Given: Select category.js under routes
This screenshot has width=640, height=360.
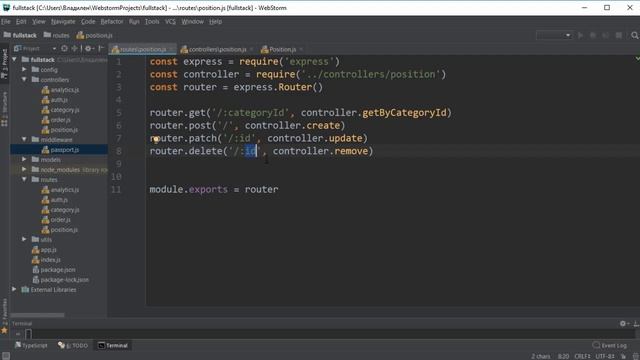Looking at the screenshot, I should point(60,210).
